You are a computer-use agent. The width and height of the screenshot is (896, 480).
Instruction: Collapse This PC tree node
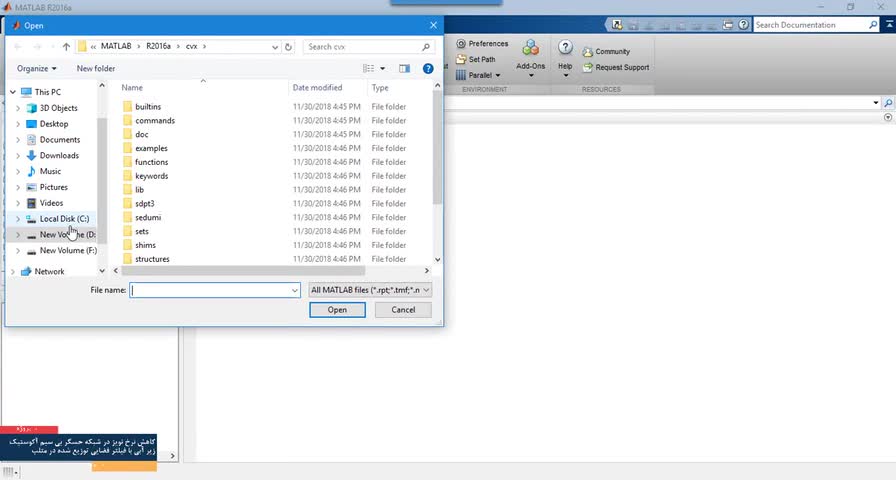pos(13,92)
